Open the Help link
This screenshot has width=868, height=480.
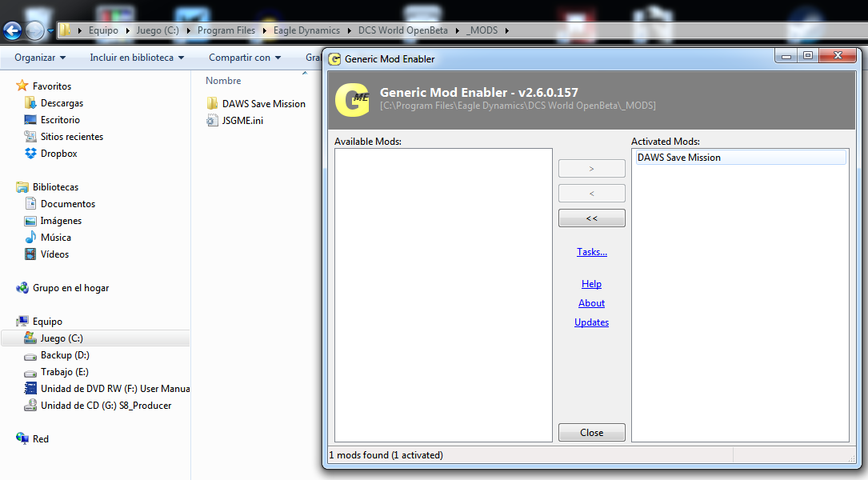(x=591, y=284)
